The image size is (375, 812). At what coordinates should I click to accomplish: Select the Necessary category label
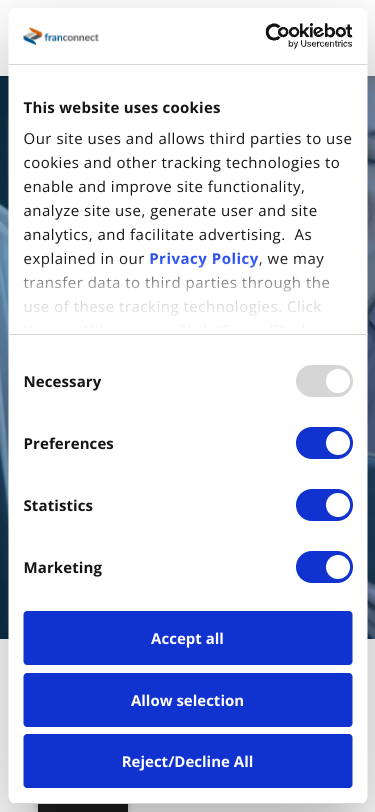pyautogui.click(x=62, y=382)
